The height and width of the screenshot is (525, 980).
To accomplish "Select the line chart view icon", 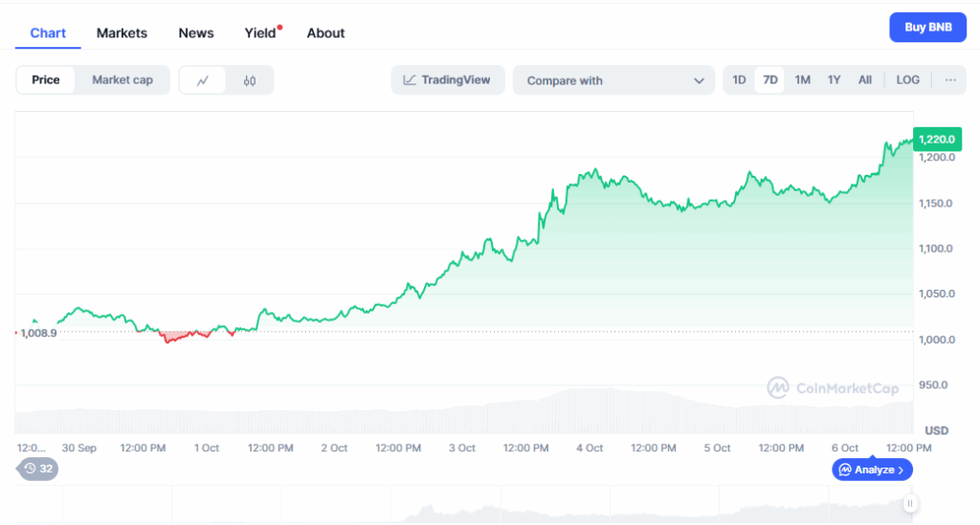I will (x=203, y=80).
